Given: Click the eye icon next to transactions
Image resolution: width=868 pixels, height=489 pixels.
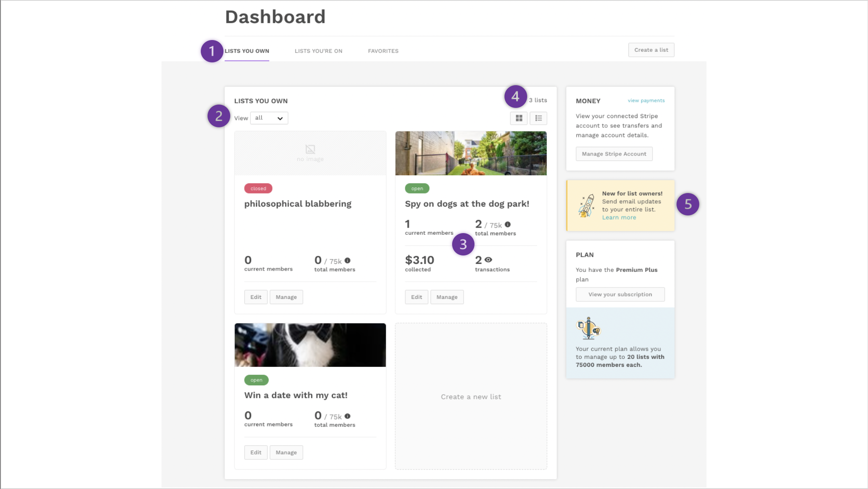Looking at the screenshot, I should 488,260.
